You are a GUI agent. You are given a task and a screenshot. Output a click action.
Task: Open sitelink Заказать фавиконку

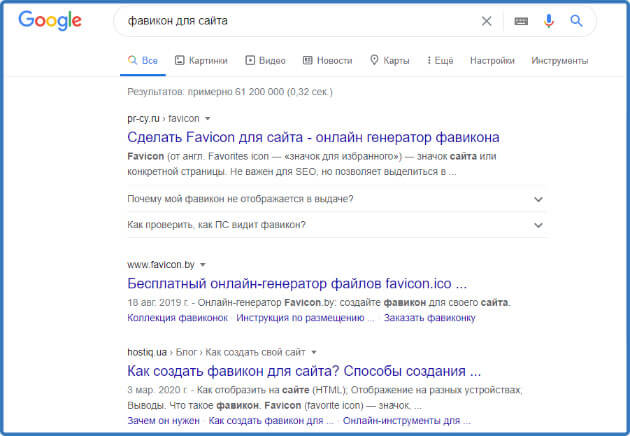pyautogui.click(x=430, y=318)
